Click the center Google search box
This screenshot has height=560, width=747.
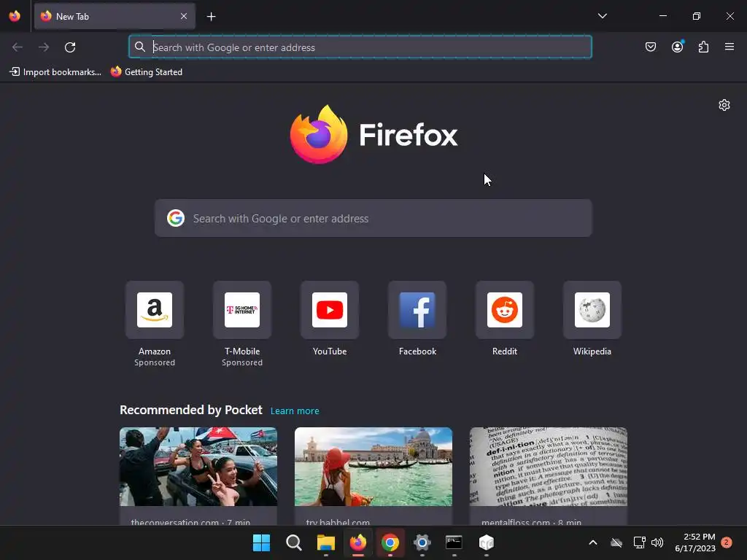pos(373,218)
